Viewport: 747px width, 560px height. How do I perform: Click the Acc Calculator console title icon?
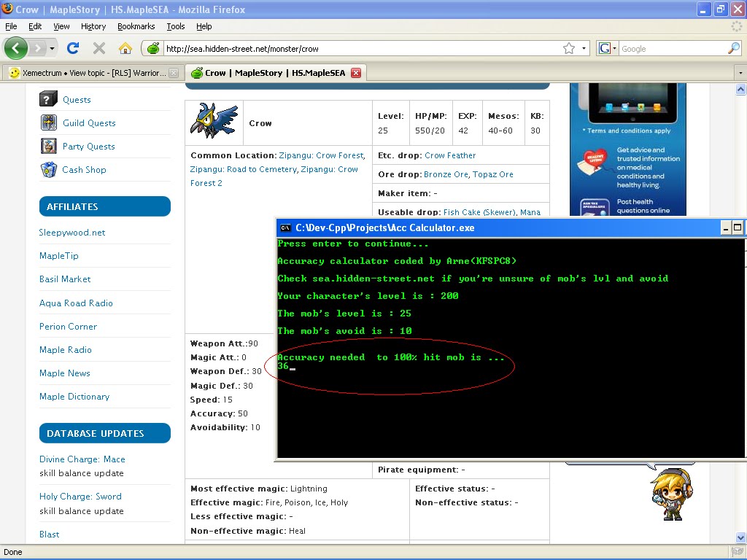pyautogui.click(x=285, y=227)
